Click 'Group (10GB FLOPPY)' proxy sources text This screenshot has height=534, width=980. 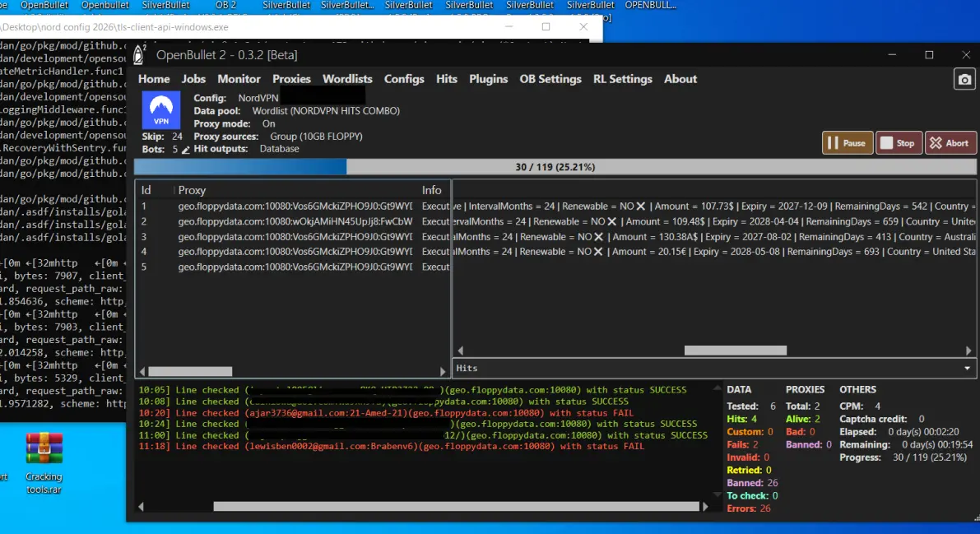pyautogui.click(x=316, y=137)
